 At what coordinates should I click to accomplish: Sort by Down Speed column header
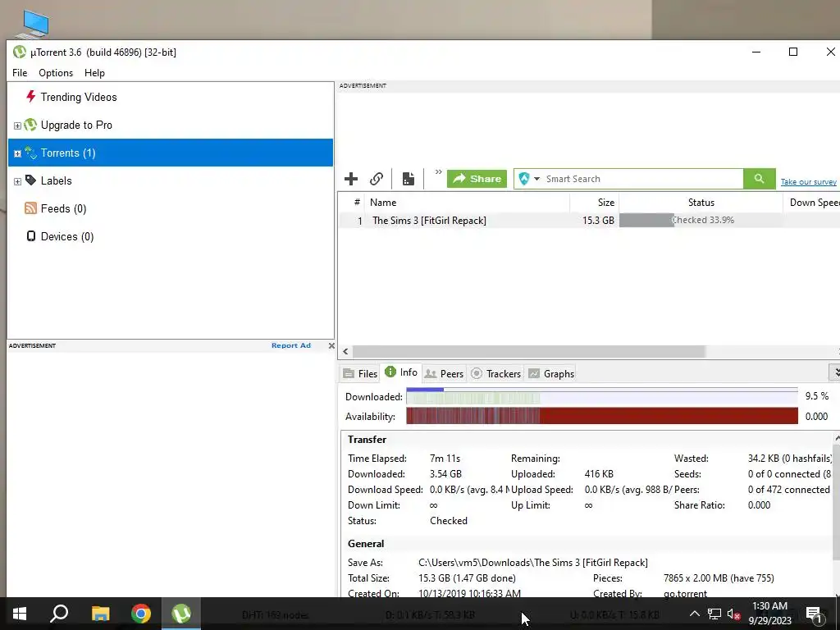click(811, 203)
